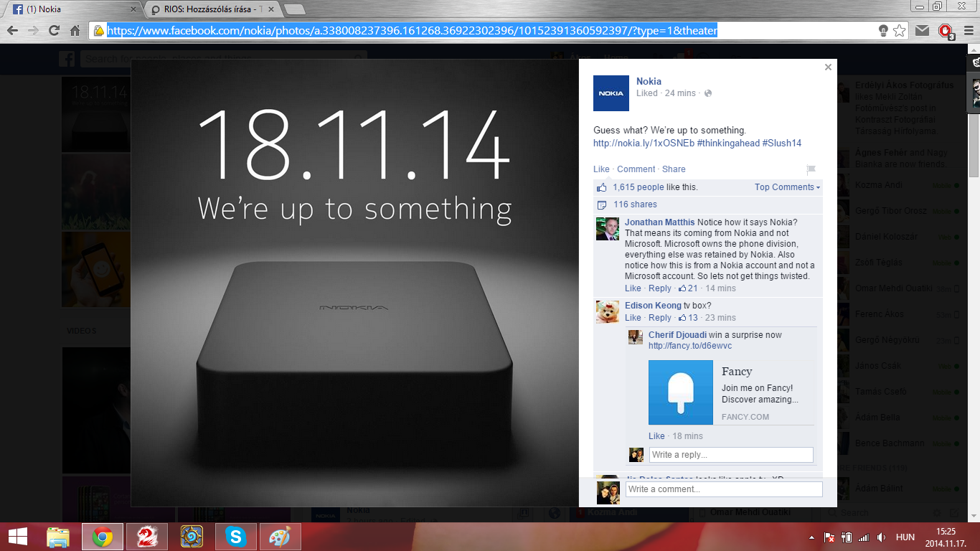Screen dimensions: 980x551
Task: Reply to Jonathan Matthis's comment
Action: pyautogui.click(x=660, y=288)
